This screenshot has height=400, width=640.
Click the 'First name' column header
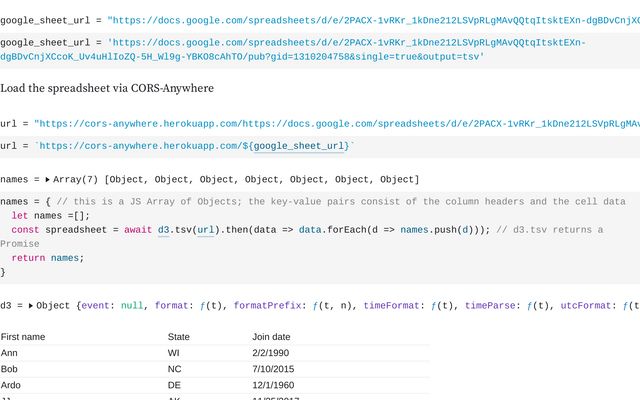23,337
